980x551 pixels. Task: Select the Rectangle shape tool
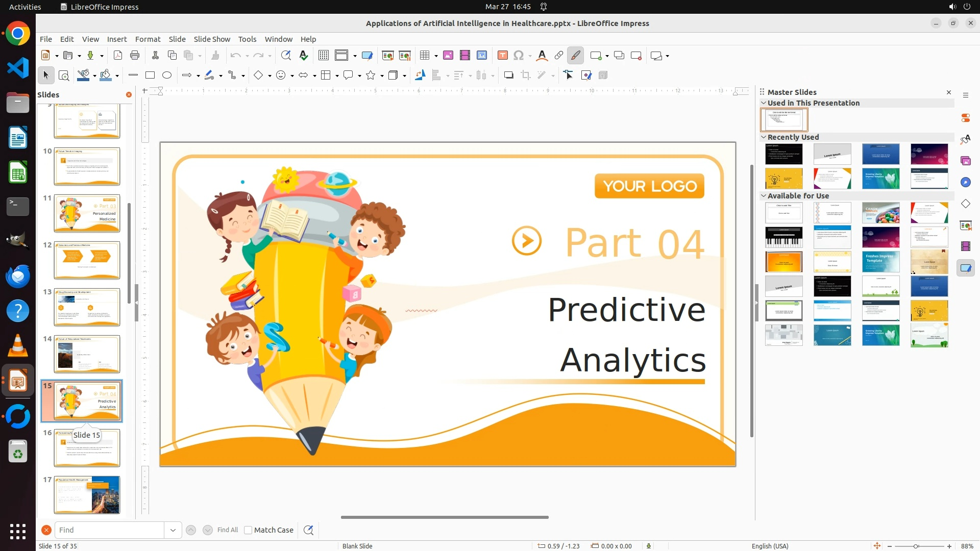[x=150, y=76]
